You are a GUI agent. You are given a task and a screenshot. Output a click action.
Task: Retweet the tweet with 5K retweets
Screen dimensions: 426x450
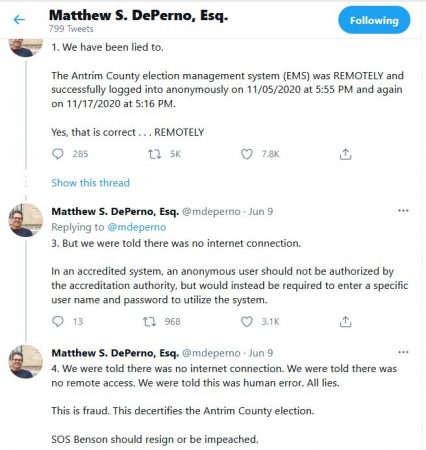(x=154, y=154)
